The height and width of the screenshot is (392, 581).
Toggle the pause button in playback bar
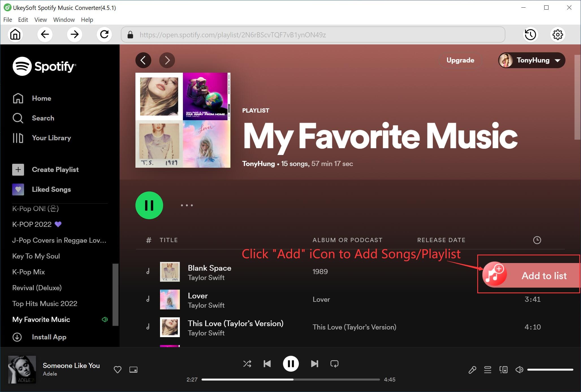coord(291,363)
